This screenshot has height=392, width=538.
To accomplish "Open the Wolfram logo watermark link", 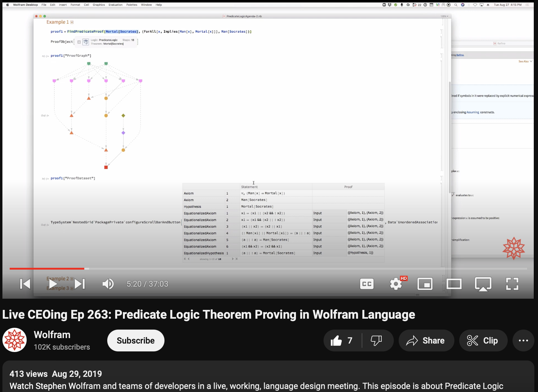I will pos(514,248).
